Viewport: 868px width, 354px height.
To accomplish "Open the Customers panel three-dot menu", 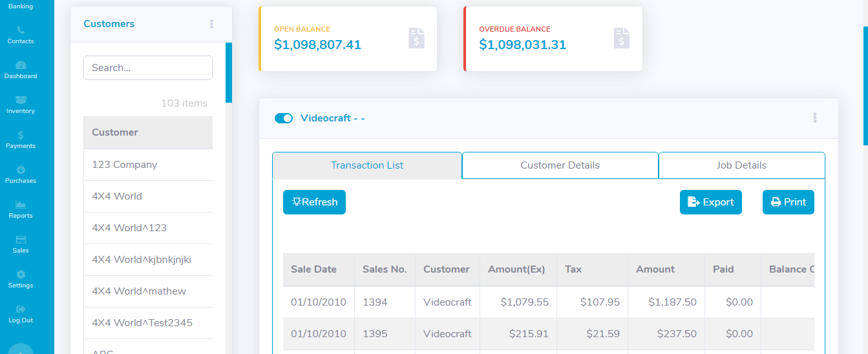I will (211, 24).
